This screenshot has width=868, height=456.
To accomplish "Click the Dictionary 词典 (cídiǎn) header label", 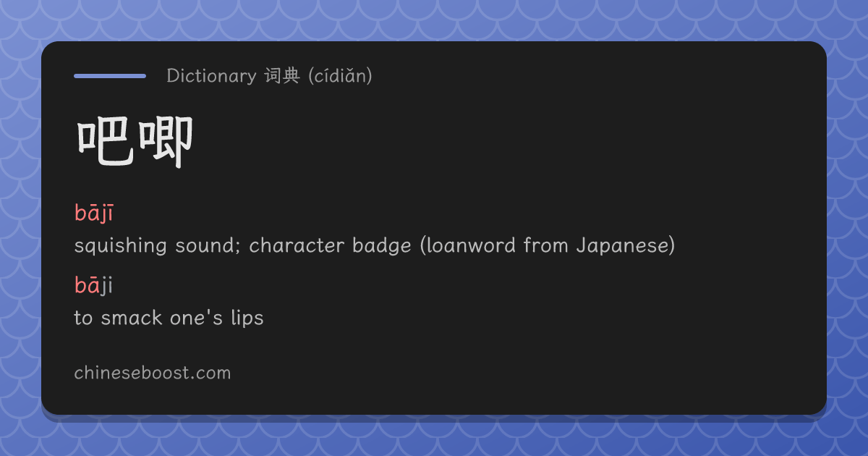I will (269, 75).
